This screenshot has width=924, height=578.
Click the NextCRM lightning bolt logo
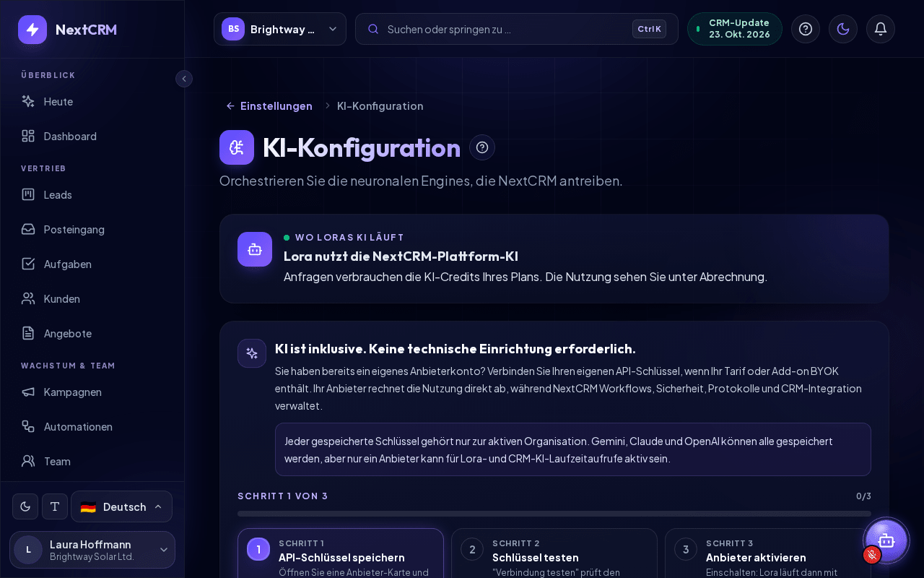click(32, 30)
